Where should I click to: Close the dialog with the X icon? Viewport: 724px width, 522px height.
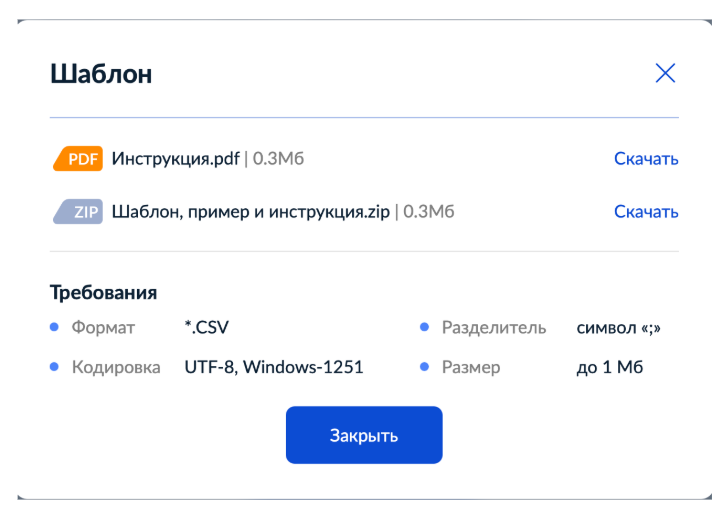click(665, 73)
